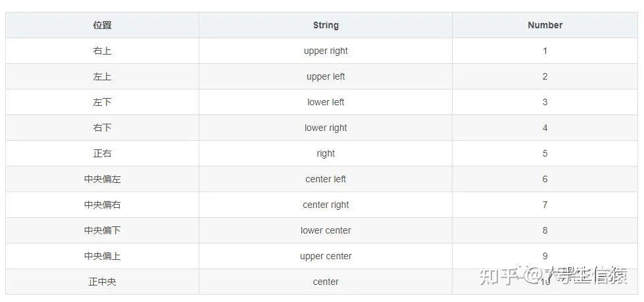Select the "lower left" string cell
The image size is (644, 302).
[326, 102]
